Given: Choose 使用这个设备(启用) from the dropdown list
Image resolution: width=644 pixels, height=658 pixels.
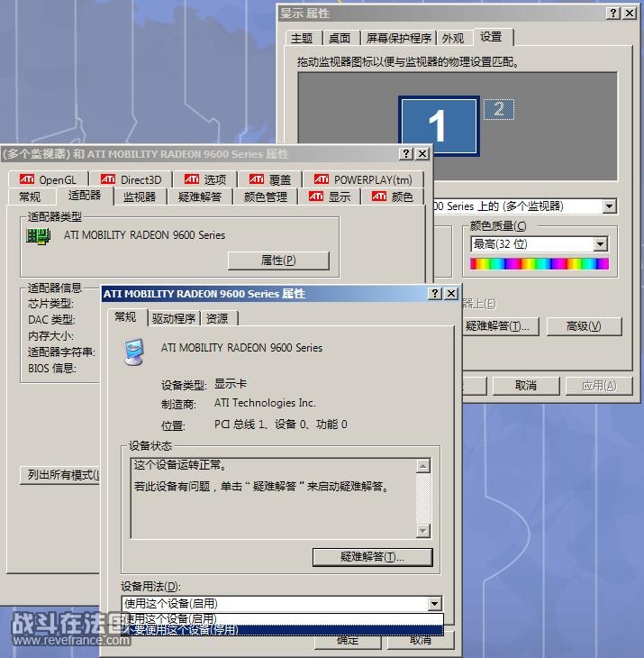Looking at the screenshot, I should tap(282, 618).
